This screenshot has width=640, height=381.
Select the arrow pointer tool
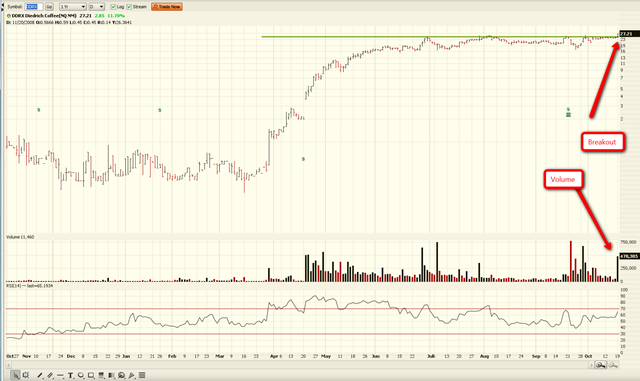click(15, 375)
